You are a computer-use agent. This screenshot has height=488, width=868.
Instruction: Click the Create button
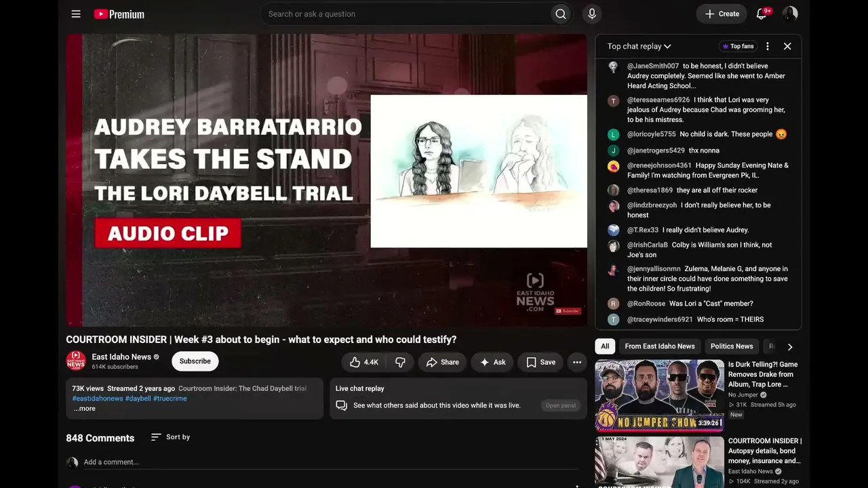tap(722, 14)
